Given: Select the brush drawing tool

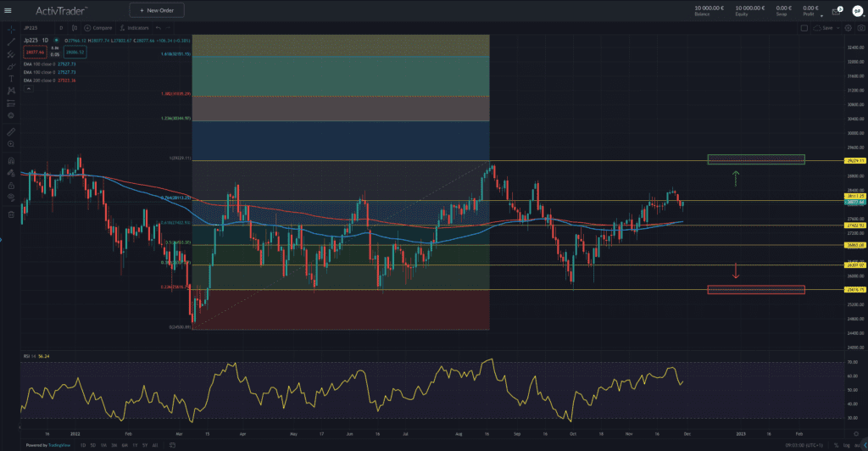Looking at the screenshot, I should 11,66.
